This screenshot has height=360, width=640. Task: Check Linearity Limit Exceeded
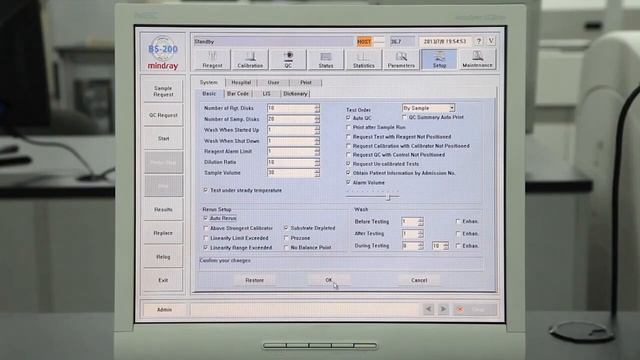pyautogui.click(x=206, y=238)
